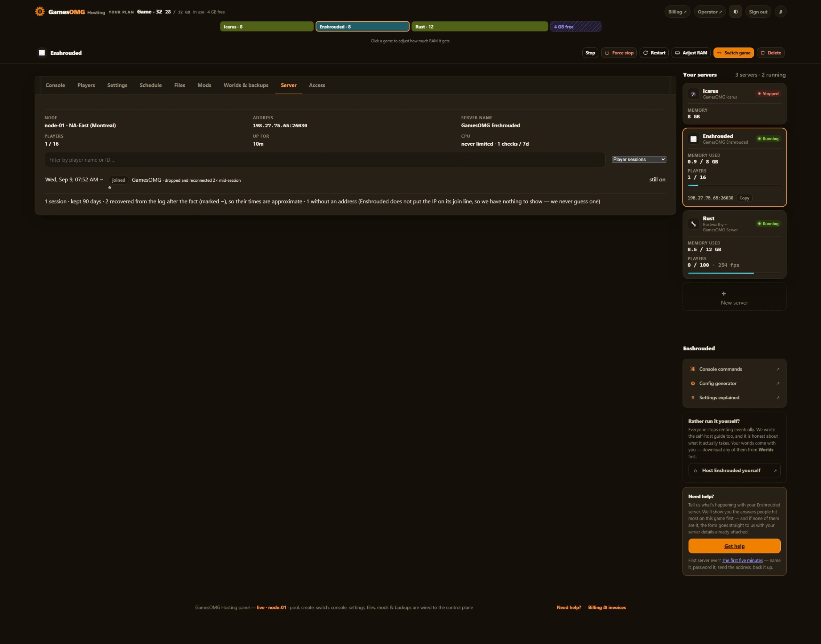Click the plus icon for New server

pos(723,293)
